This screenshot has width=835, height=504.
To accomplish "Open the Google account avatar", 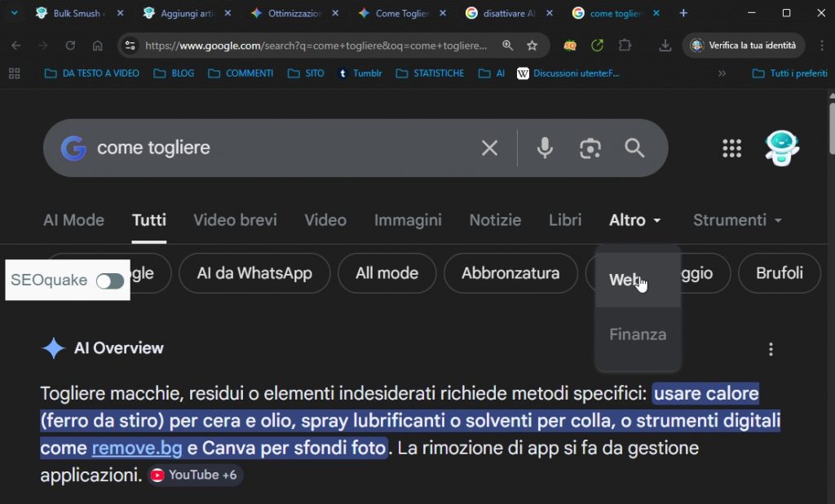I will point(781,148).
